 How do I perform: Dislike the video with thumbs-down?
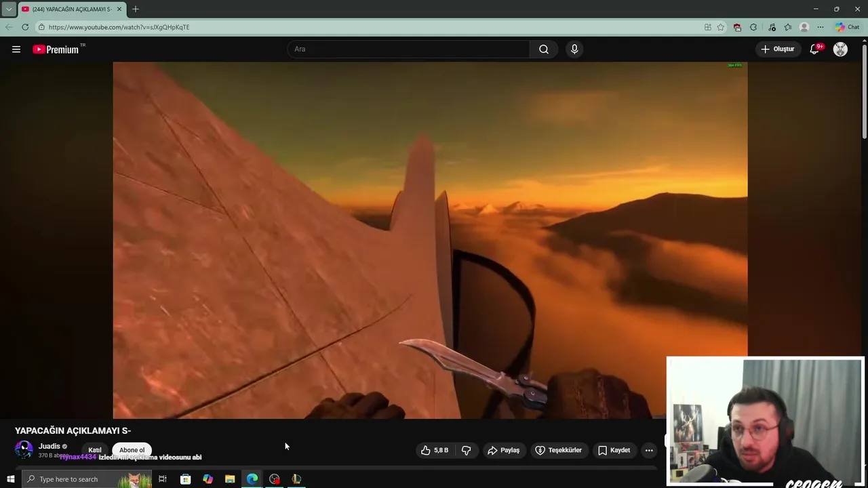(466, 450)
